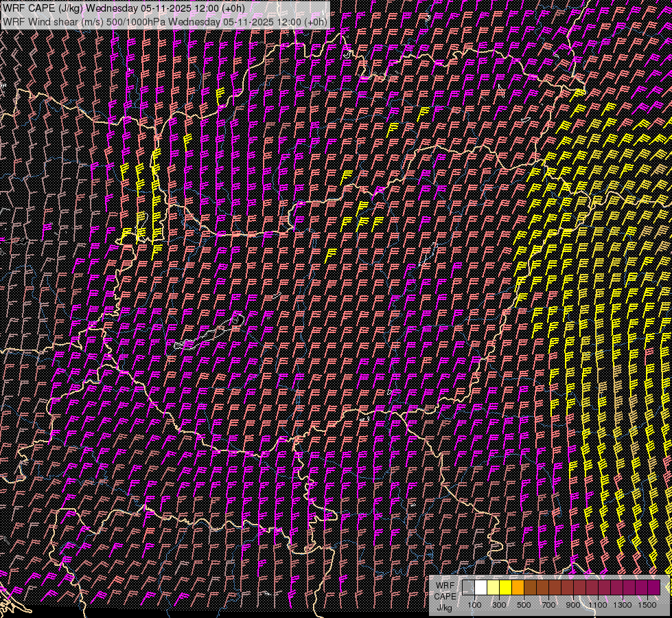Choose the orange swatch in the legend
Screen dimensions: 672x618
coord(518,588)
